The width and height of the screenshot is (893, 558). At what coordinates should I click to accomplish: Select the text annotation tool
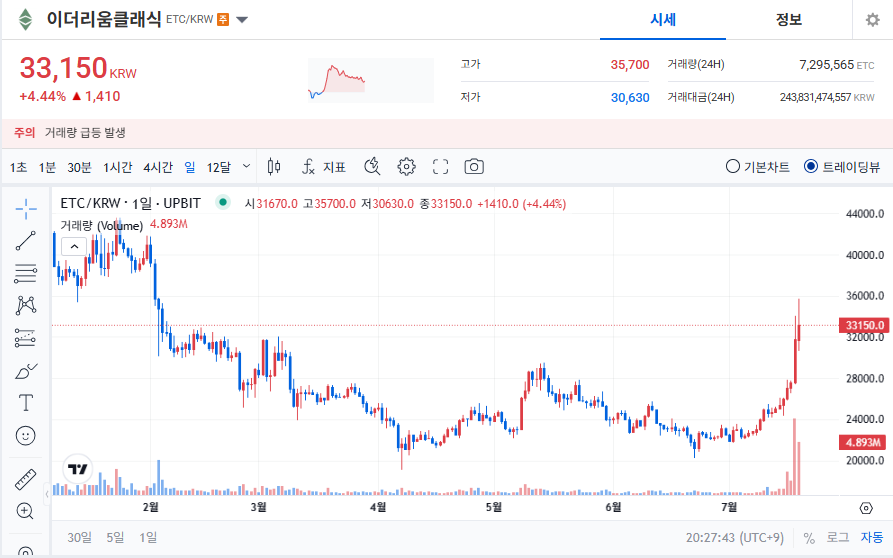[26, 403]
